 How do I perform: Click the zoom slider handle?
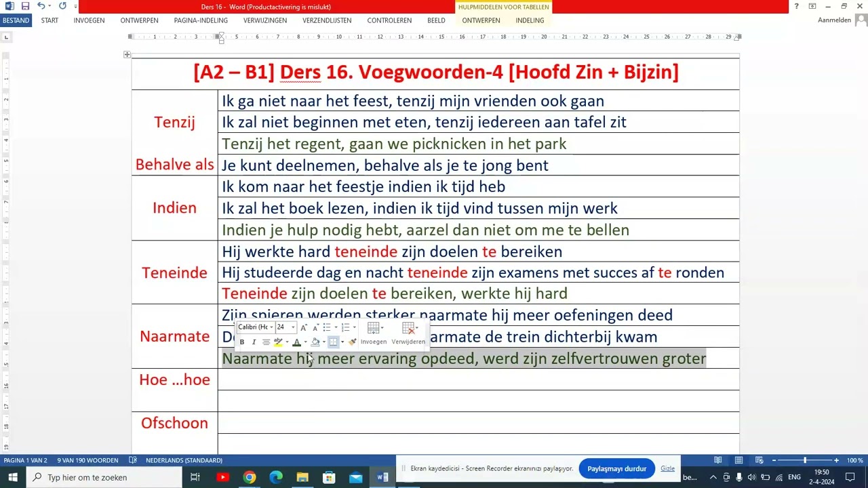pos(805,460)
